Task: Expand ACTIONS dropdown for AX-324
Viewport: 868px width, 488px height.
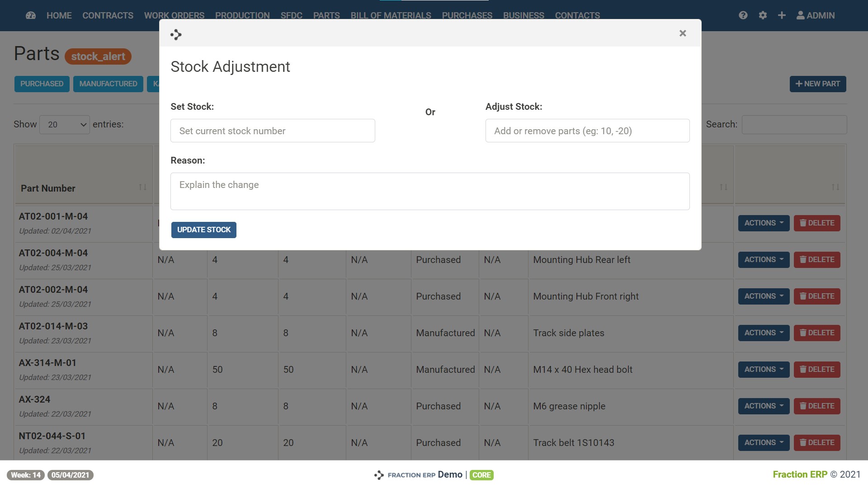Action: (764, 406)
